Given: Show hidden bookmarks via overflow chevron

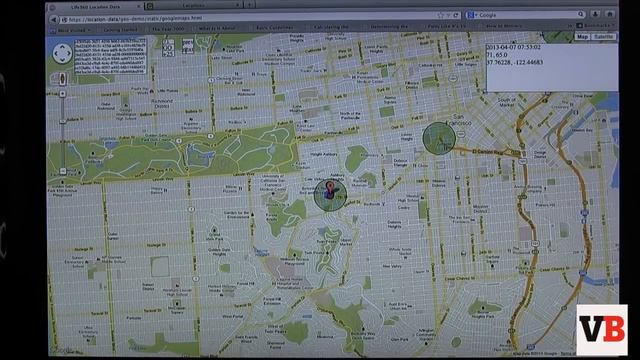Looking at the screenshot, I should (570, 26).
